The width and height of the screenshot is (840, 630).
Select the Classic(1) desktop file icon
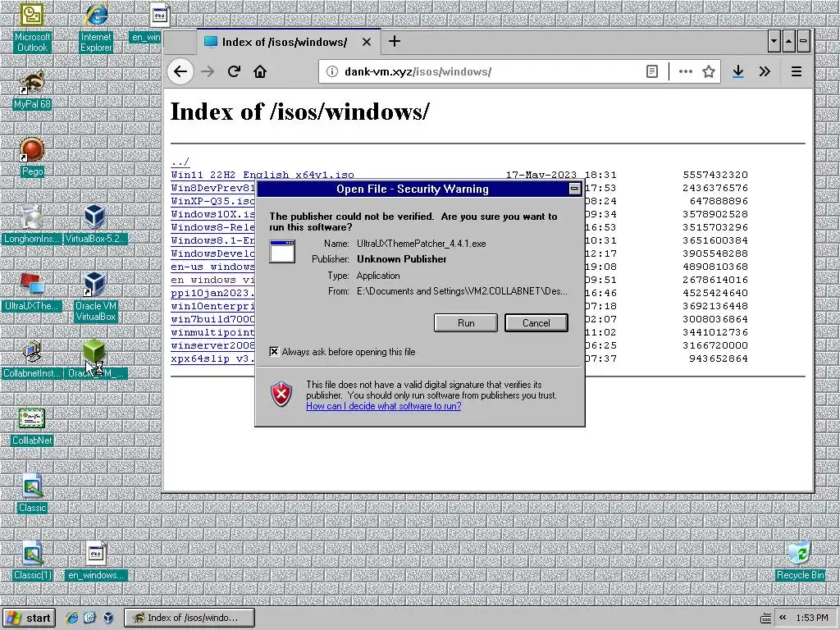pos(32,561)
